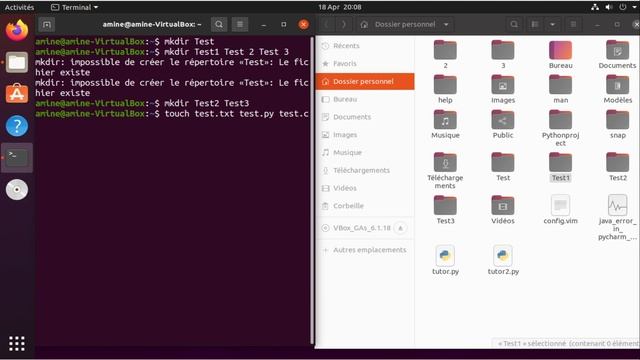
Task: Select the tutor2.py file
Action: click(x=503, y=260)
